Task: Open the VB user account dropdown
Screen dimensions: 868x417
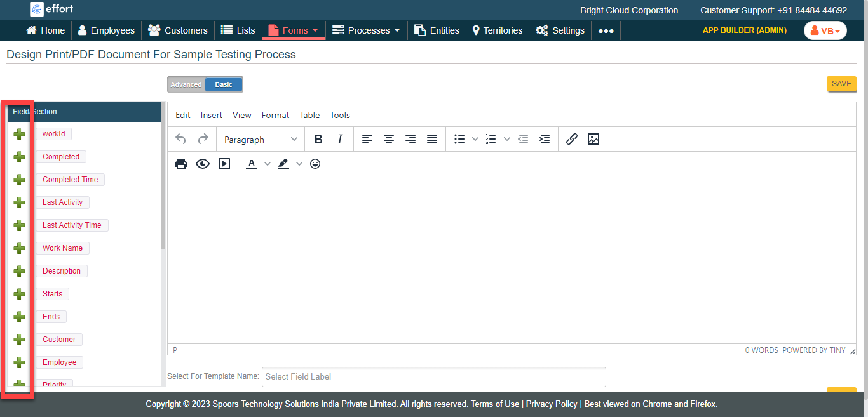Action: click(x=825, y=30)
